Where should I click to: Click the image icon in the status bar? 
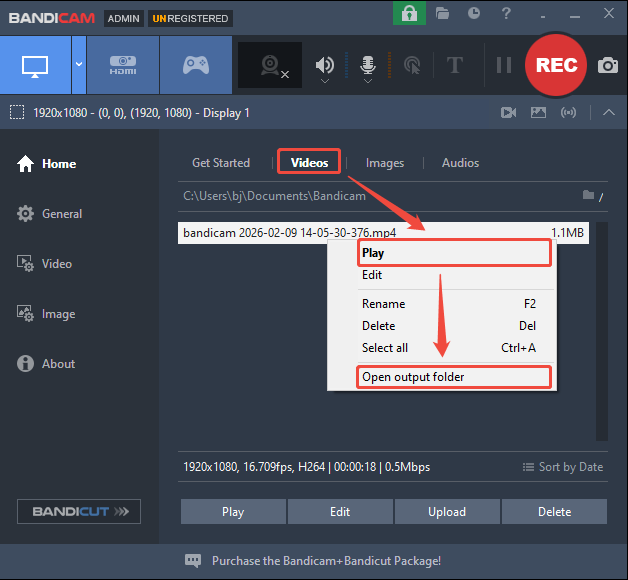[x=538, y=113]
